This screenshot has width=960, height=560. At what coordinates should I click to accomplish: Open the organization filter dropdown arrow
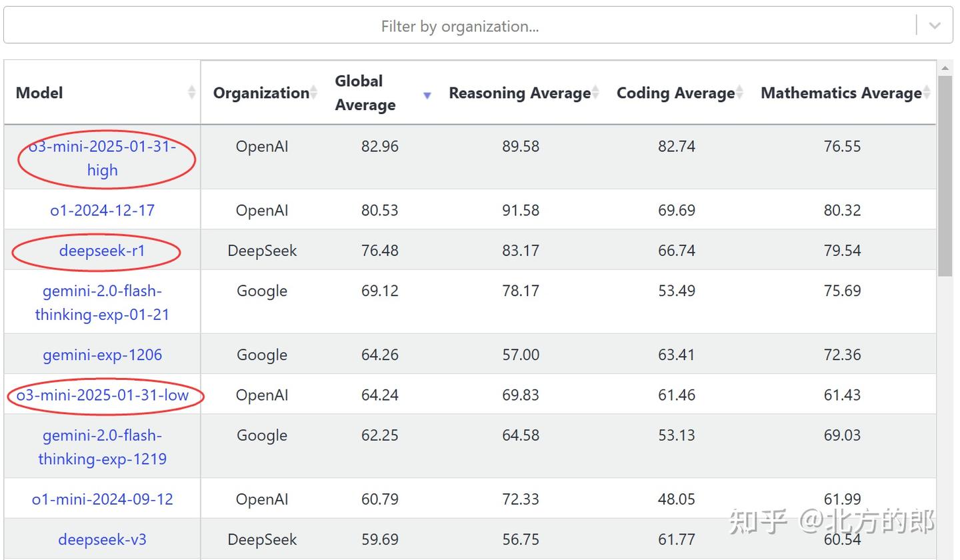[935, 26]
